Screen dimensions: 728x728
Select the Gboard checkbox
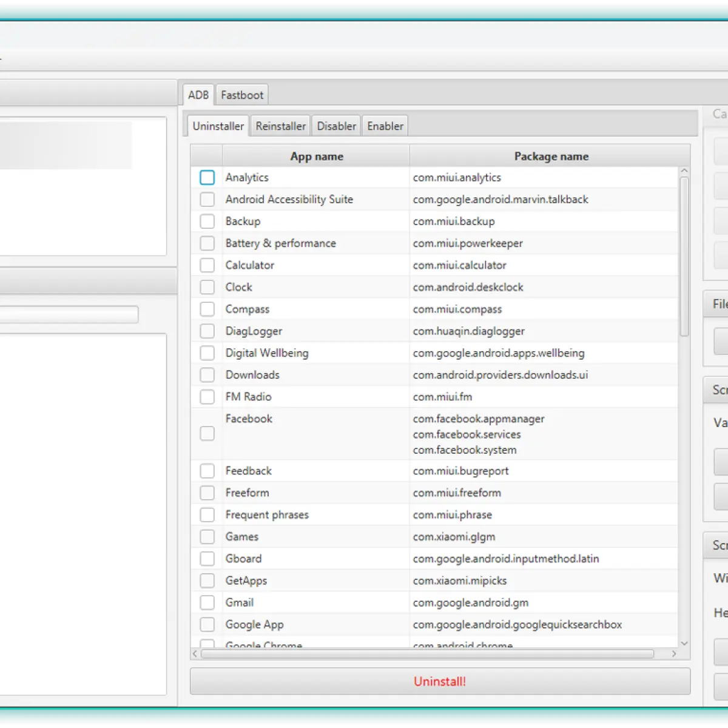point(207,559)
